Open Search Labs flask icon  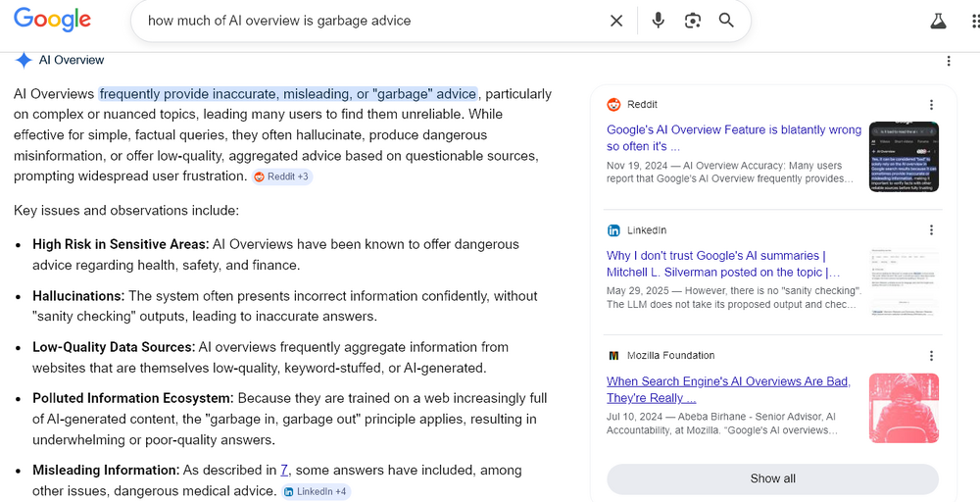(938, 21)
